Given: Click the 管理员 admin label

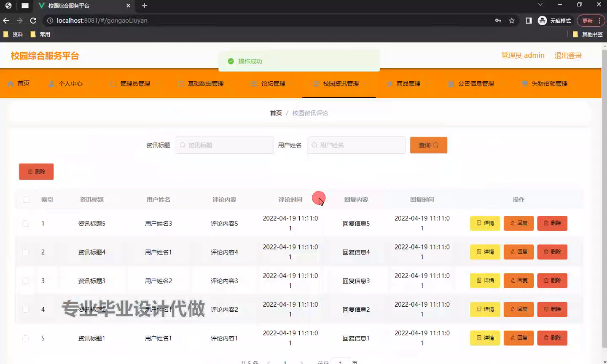Looking at the screenshot, I should pyautogui.click(x=523, y=56).
